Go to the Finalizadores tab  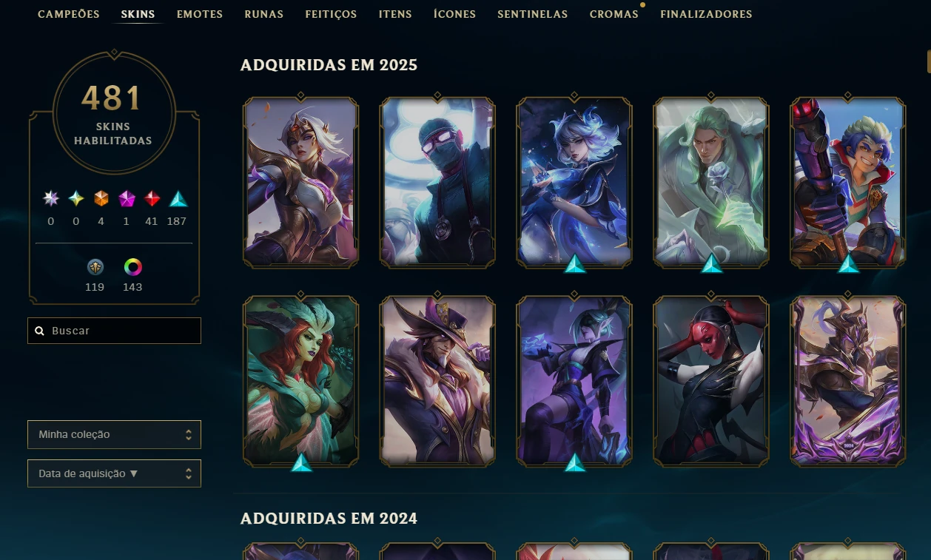706,14
